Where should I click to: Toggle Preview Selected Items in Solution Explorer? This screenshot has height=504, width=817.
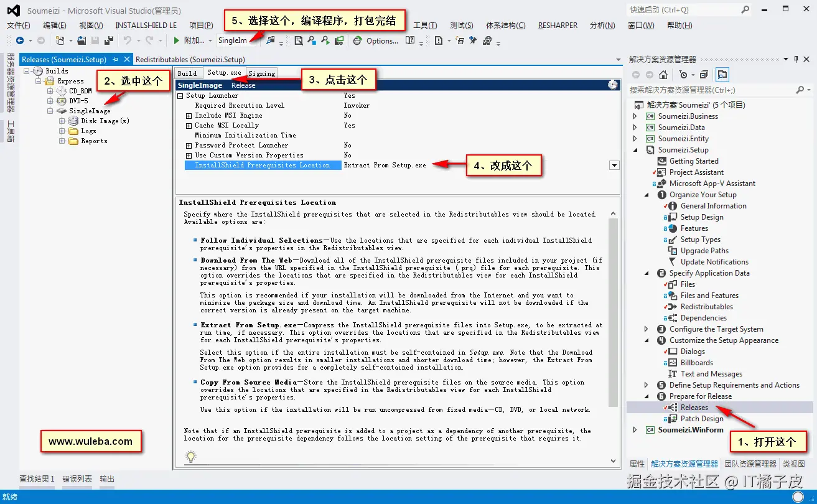click(721, 75)
